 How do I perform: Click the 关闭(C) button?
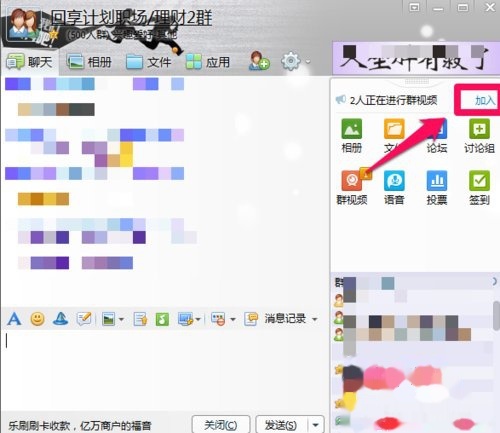[221, 425]
